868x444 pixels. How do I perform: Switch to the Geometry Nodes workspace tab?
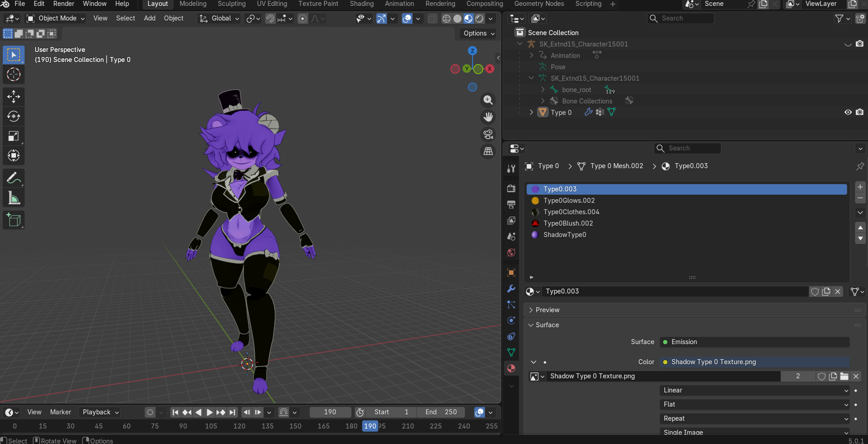[x=539, y=4]
